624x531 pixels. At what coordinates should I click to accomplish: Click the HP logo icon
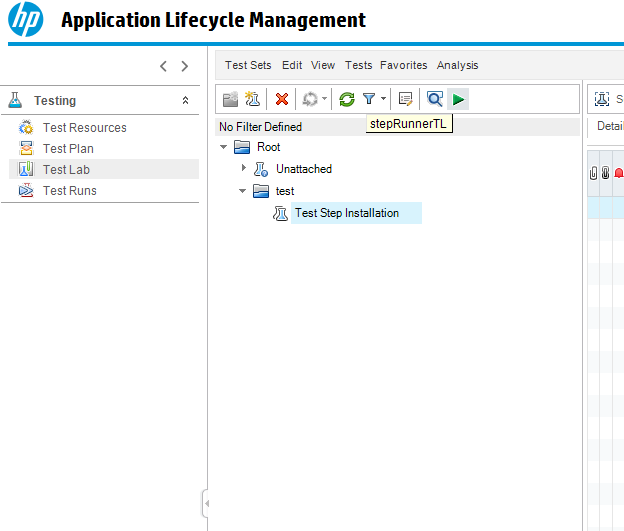tap(25, 20)
